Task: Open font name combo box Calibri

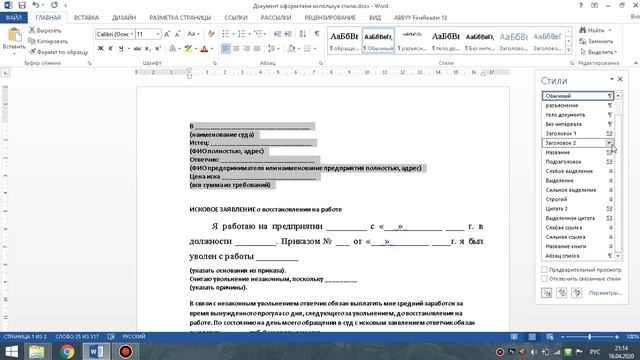Action: (x=115, y=34)
